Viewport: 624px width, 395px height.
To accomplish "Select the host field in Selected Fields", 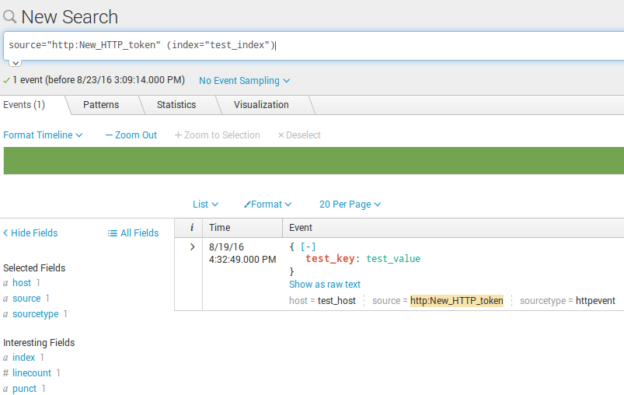I will pyautogui.click(x=21, y=283).
